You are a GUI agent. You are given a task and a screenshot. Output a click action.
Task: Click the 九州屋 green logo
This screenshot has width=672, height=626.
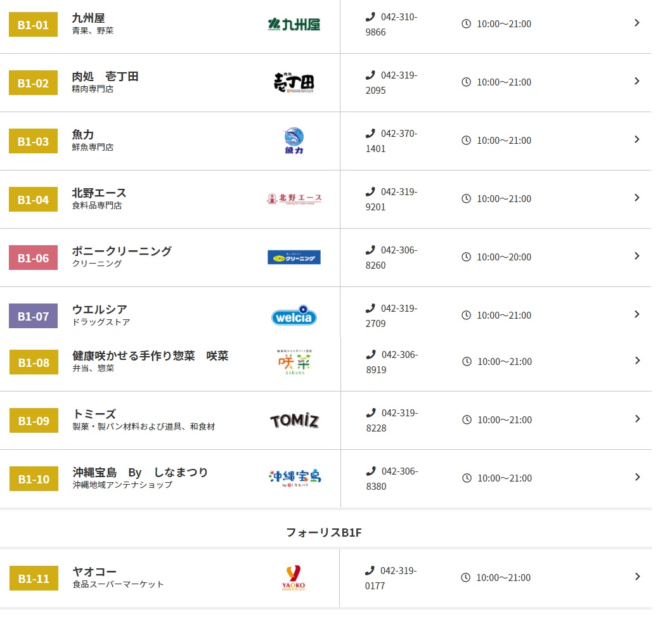[294, 25]
